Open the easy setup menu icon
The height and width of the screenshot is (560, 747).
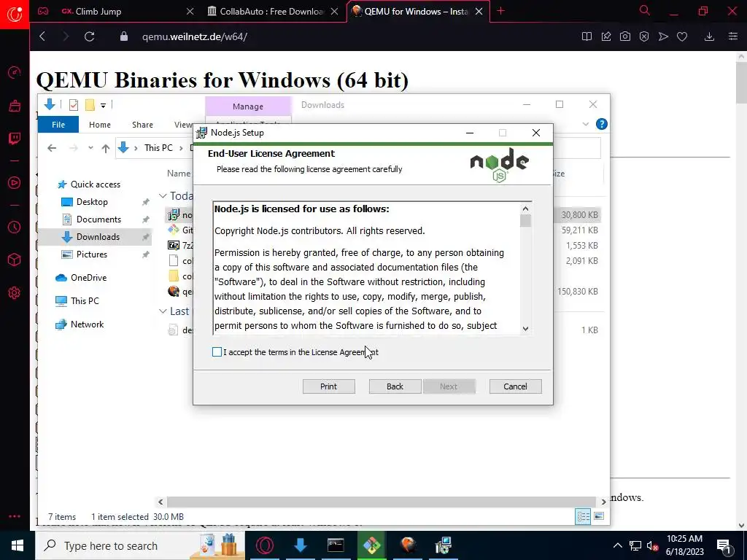click(x=733, y=36)
